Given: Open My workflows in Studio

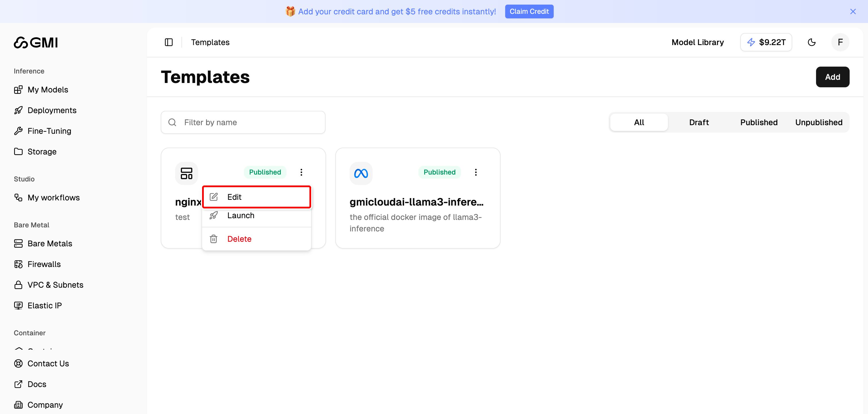Looking at the screenshot, I should click(54, 198).
